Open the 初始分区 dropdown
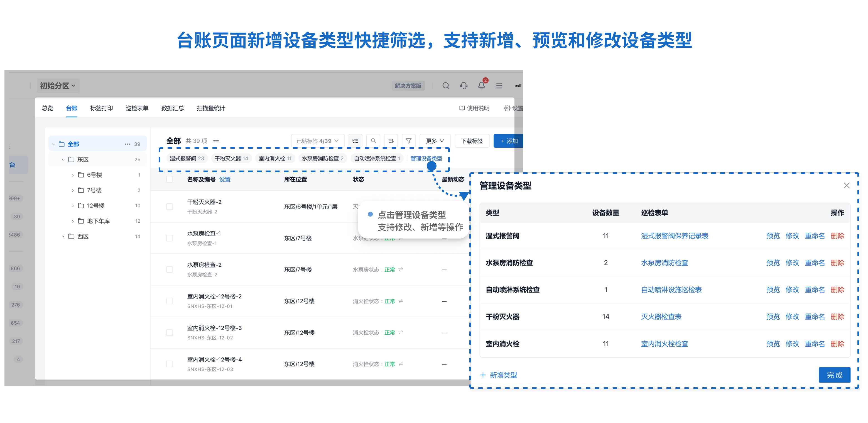 [58, 86]
